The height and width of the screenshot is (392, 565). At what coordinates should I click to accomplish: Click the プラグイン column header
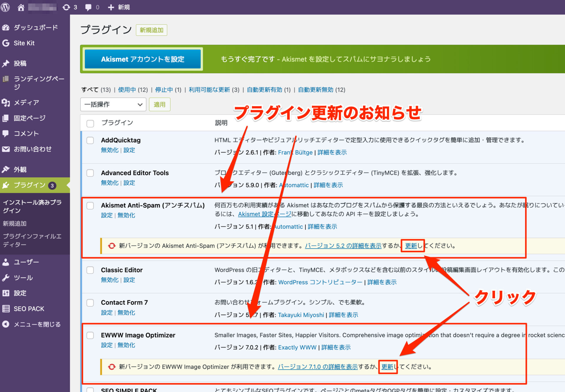click(117, 123)
